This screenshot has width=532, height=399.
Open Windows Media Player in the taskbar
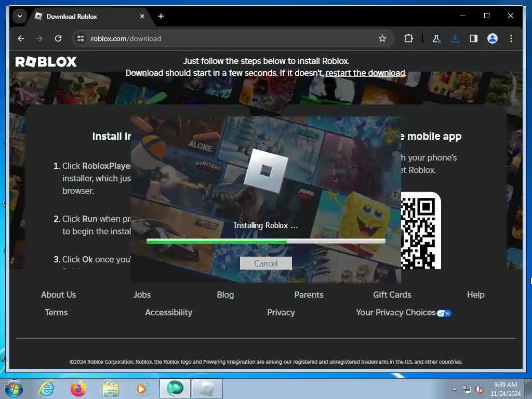pos(141,389)
